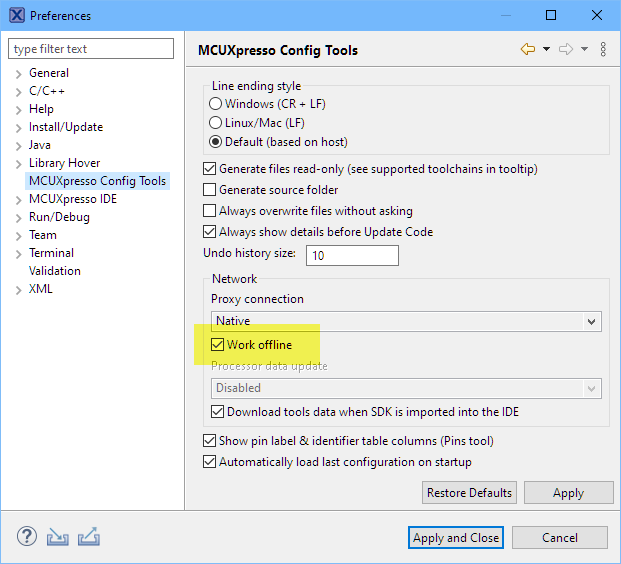
Task: Expand the Terminal tree node
Action: click(x=18, y=254)
